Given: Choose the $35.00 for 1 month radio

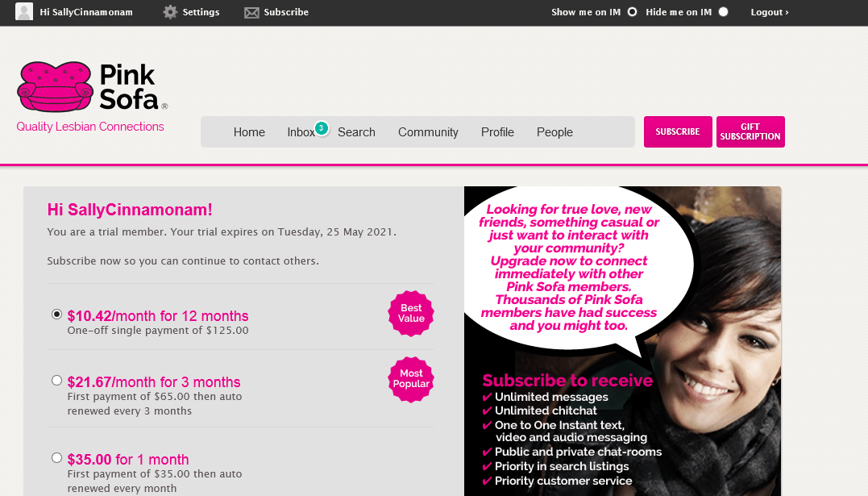Looking at the screenshot, I should point(56,458).
